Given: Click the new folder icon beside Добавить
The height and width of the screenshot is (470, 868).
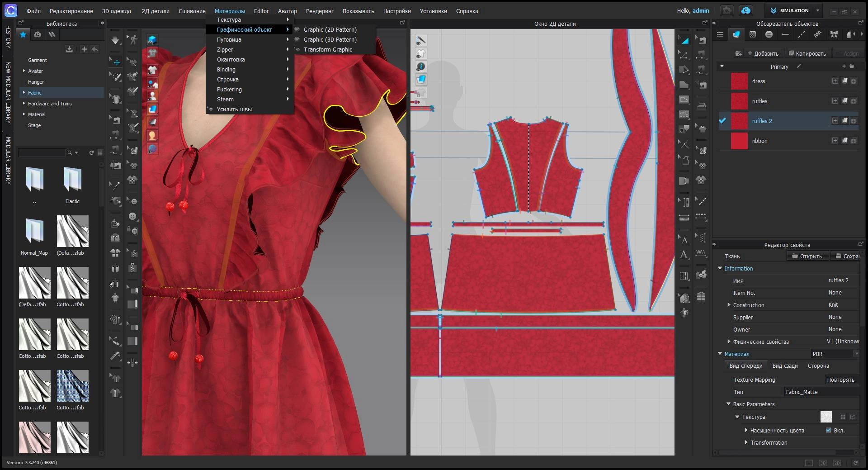Looking at the screenshot, I should pos(738,53).
